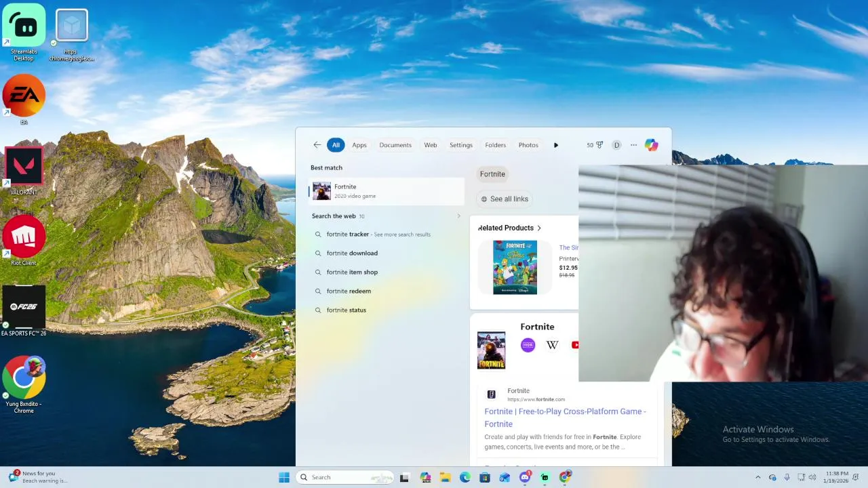Click the taskbar Search box
This screenshot has width=868, height=488.
point(344,477)
